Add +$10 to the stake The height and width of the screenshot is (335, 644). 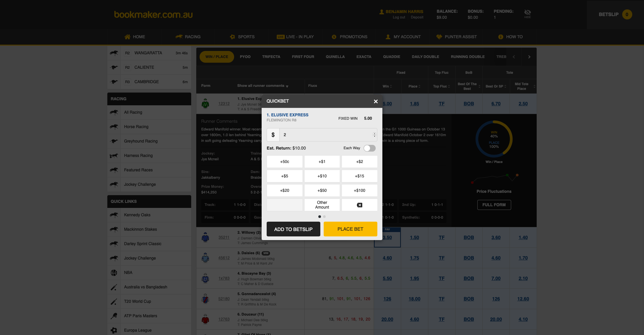click(322, 176)
